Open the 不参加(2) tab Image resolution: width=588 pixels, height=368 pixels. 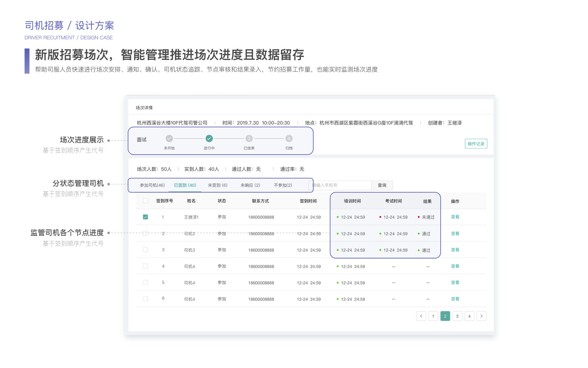pyautogui.click(x=283, y=185)
